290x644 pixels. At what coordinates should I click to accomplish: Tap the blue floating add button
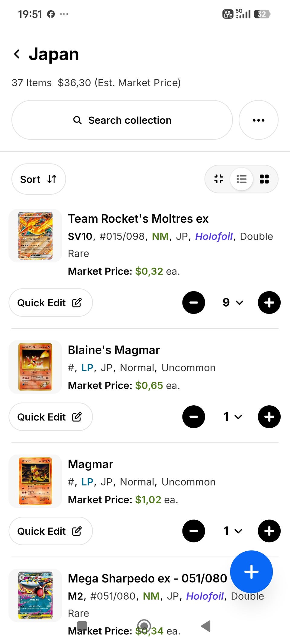click(251, 572)
